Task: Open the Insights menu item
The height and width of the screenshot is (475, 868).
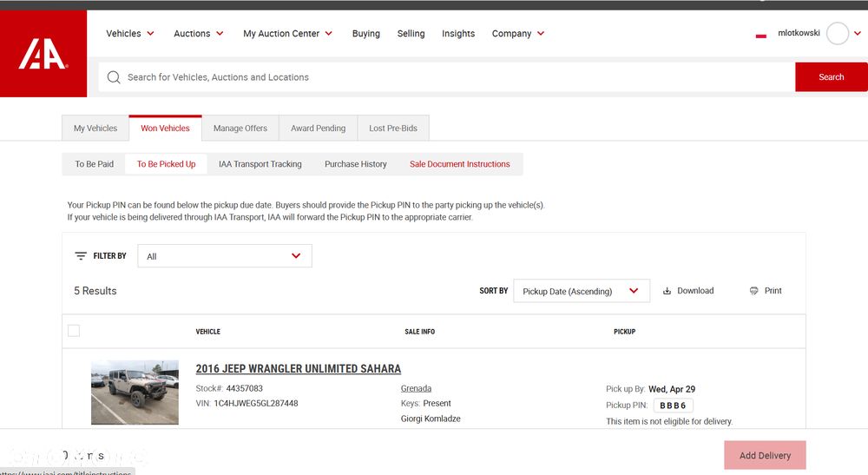Action: pos(458,33)
